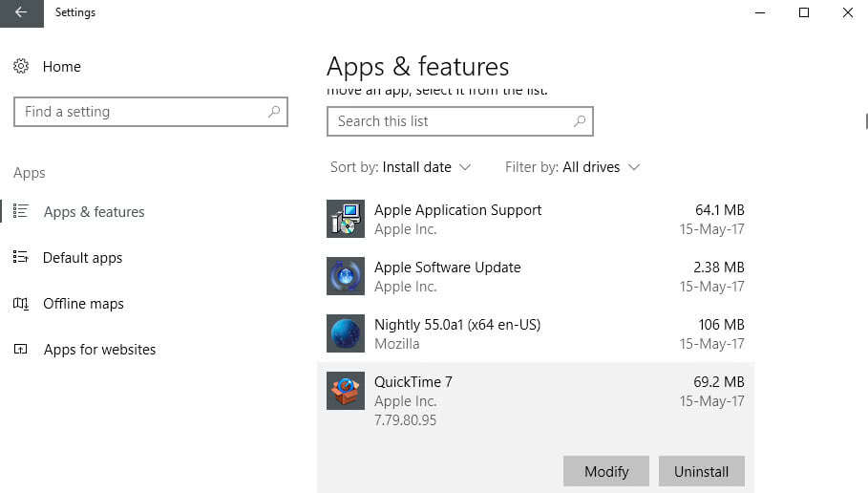Click the Apps & features page heading

pos(417,67)
